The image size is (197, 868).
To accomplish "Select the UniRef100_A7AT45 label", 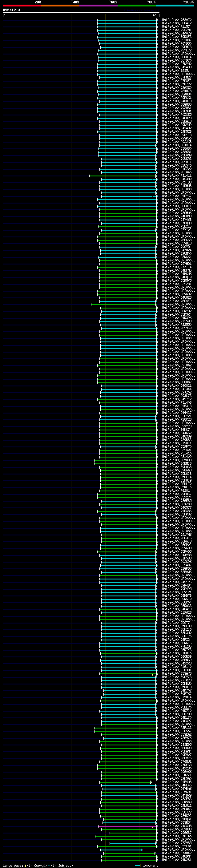I will pos(177,836).
